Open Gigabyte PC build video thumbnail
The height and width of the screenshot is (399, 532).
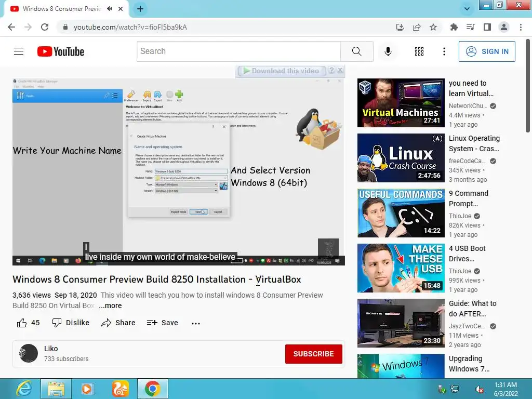(401, 323)
